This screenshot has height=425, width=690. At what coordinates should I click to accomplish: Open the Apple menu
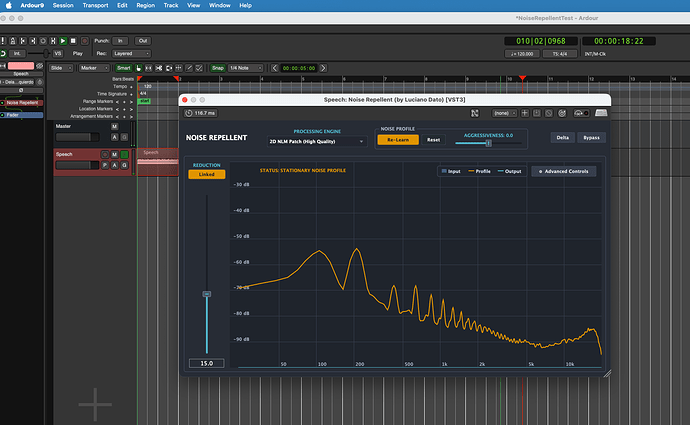point(8,5)
